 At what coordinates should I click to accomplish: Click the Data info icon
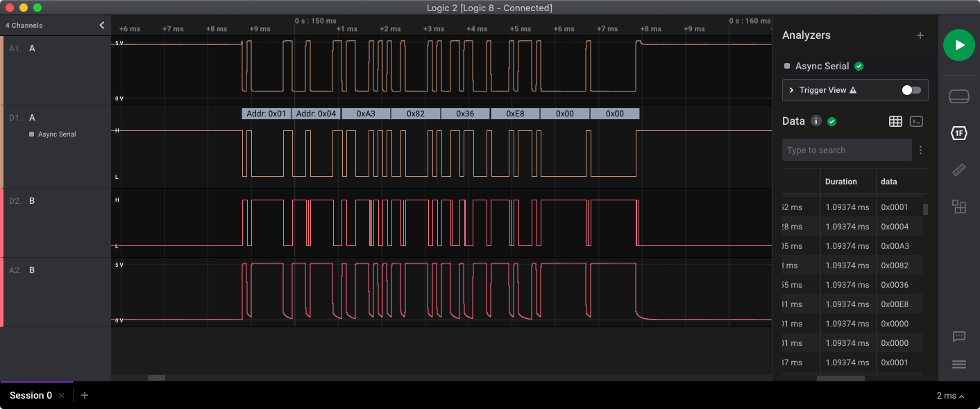[816, 121]
